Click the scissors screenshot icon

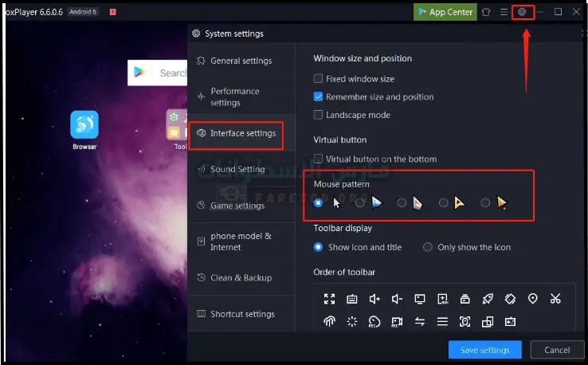(x=555, y=300)
